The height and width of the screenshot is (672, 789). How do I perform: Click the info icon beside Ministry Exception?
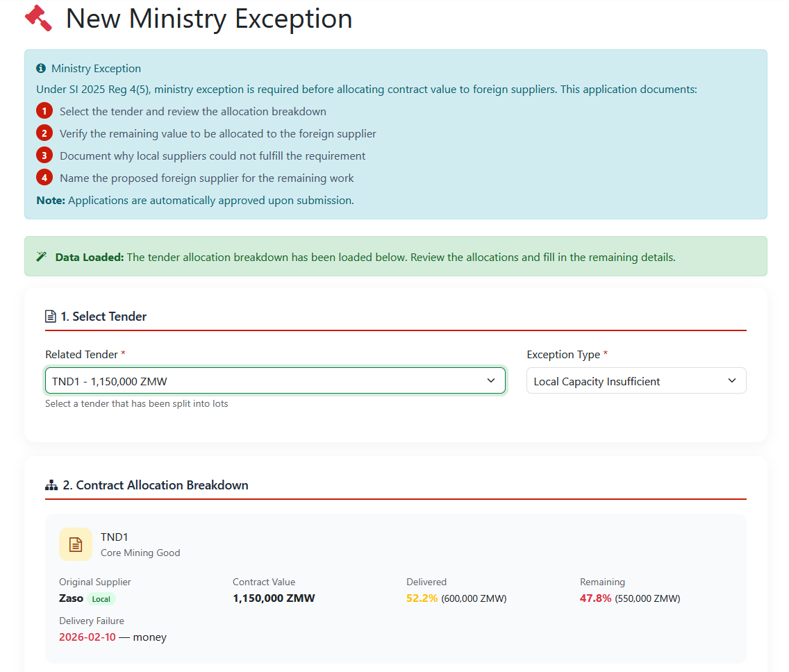click(x=40, y=67)
